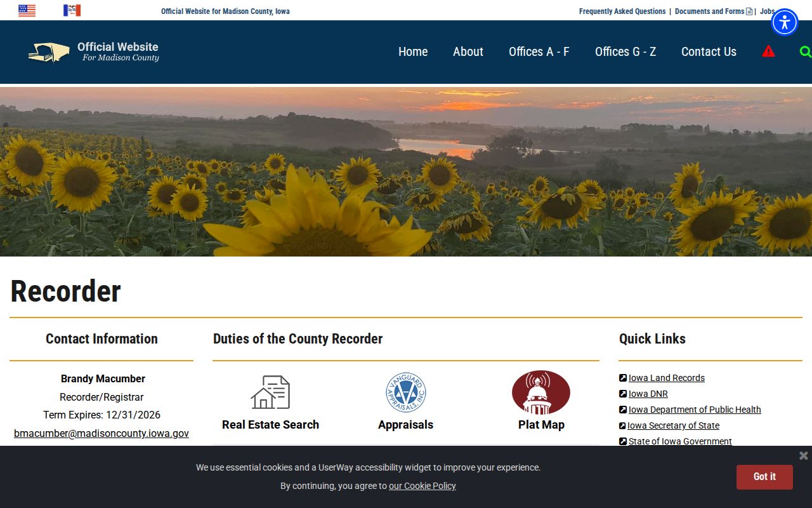812x508 pixels.
Task: Click the external link icon beside Iowa DNR
Action: point(623,394)
